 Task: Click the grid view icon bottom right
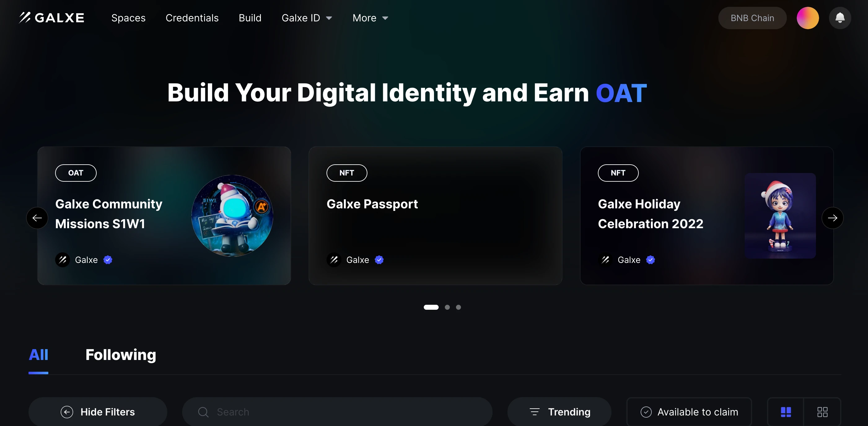[822, 412]
